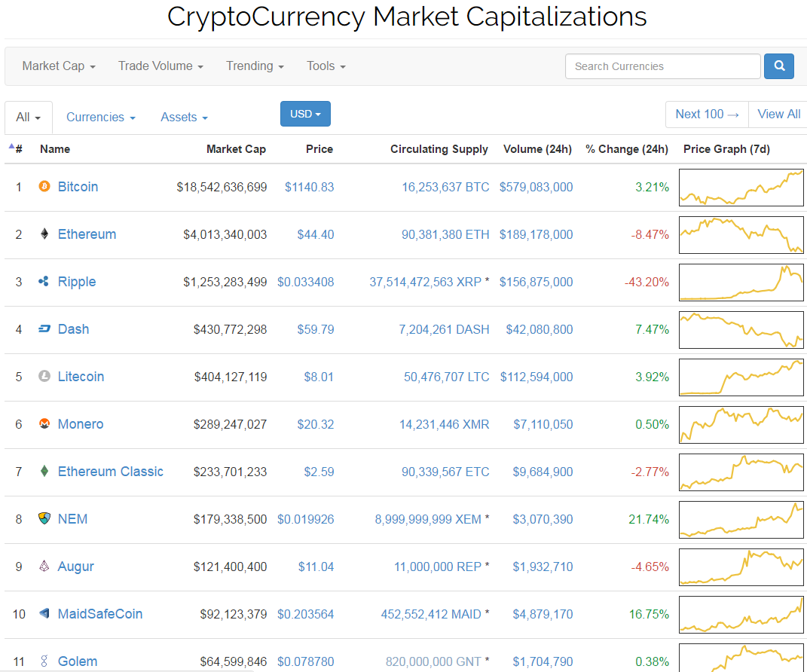Click Dash supply 7,204,261 DASH
This screenshot has height=672, width=807.
click(x=444, y=330)
